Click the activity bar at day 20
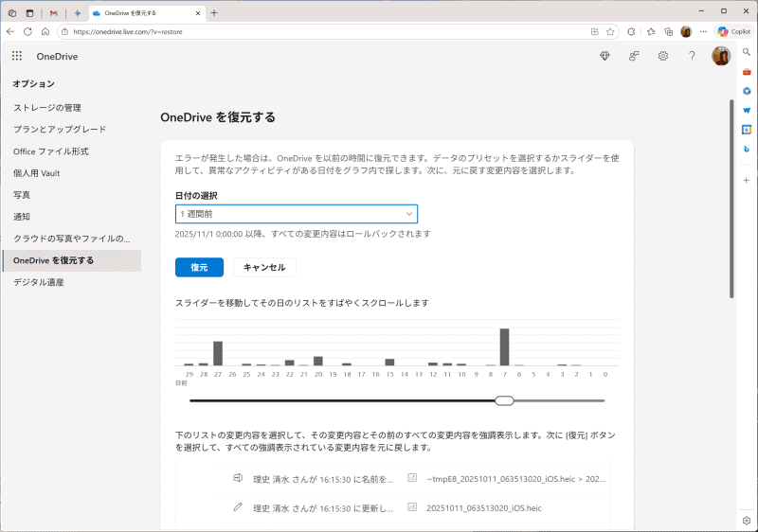758x532 pixels. pos(318,361)
